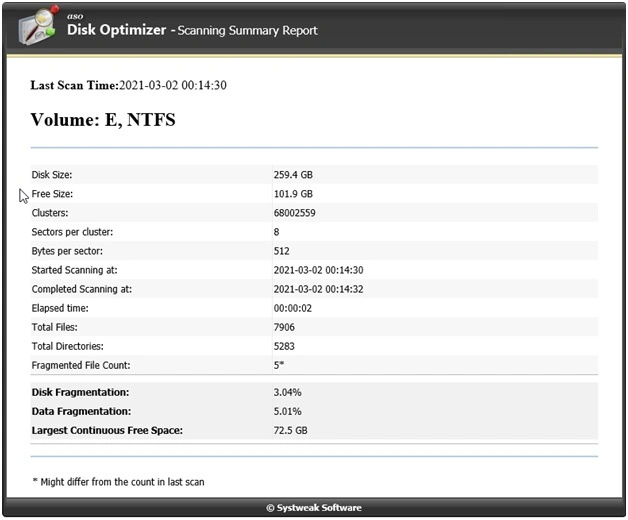The height and width of the screenshot is (520, 628).
Task: Click the Started Scanning at label
Action: pos(74,270)
